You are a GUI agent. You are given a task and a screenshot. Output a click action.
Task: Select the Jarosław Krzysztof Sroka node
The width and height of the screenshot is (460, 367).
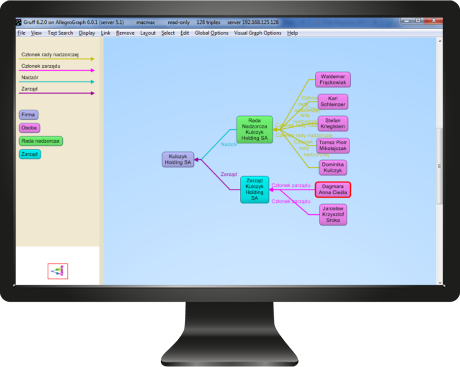333,214
